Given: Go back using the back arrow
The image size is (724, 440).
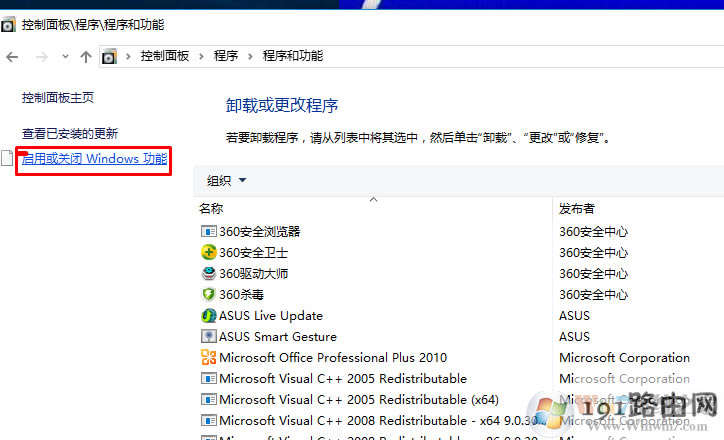Looking at the screenshot, I should coord(13,57).
